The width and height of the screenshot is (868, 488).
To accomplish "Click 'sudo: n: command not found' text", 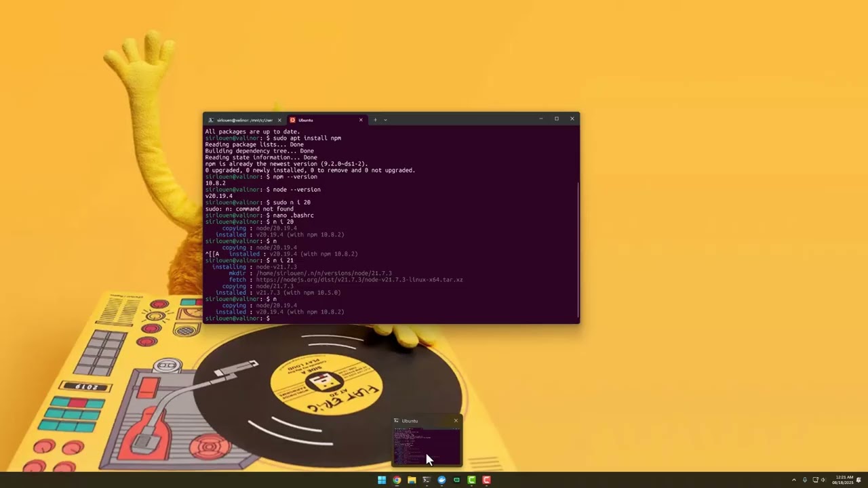I will (x=250, y=209).
